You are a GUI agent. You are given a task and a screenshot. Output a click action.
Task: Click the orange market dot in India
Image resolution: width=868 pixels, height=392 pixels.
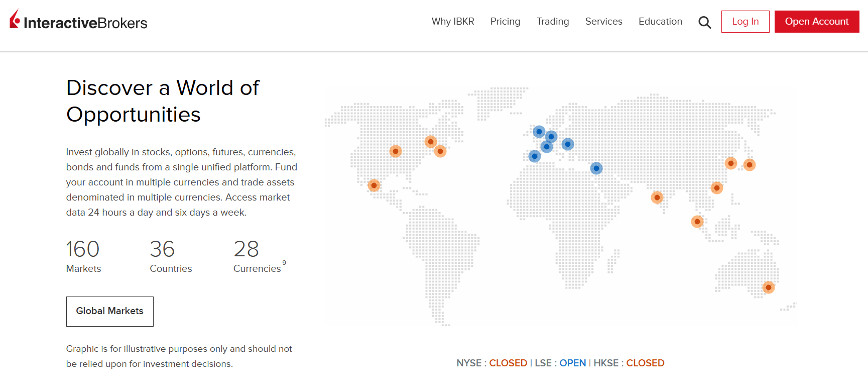(x=657, y=198)
